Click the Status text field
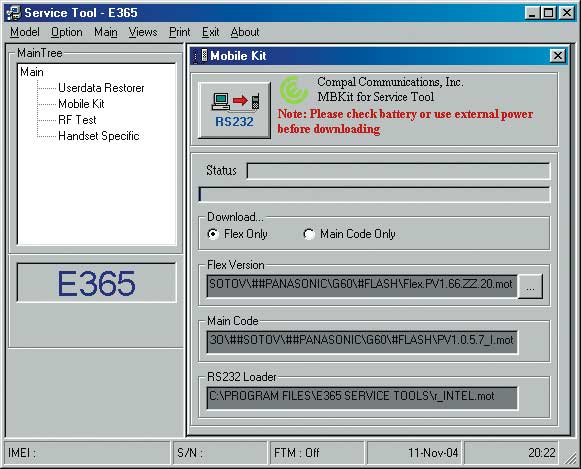The width and height of the screenshot is (581, 469). [x=398, y=171]
